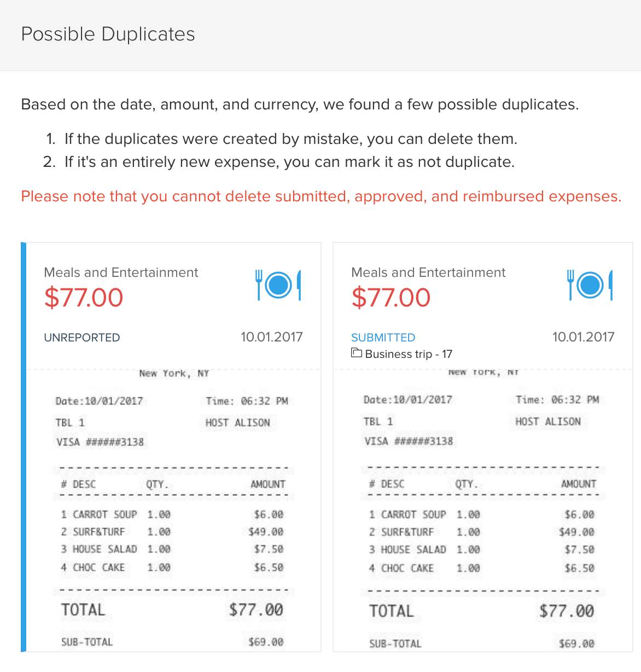Click the SUBMITTED status label
The image size is (641, 672).
pyautogui.click(x=383, y=337)
